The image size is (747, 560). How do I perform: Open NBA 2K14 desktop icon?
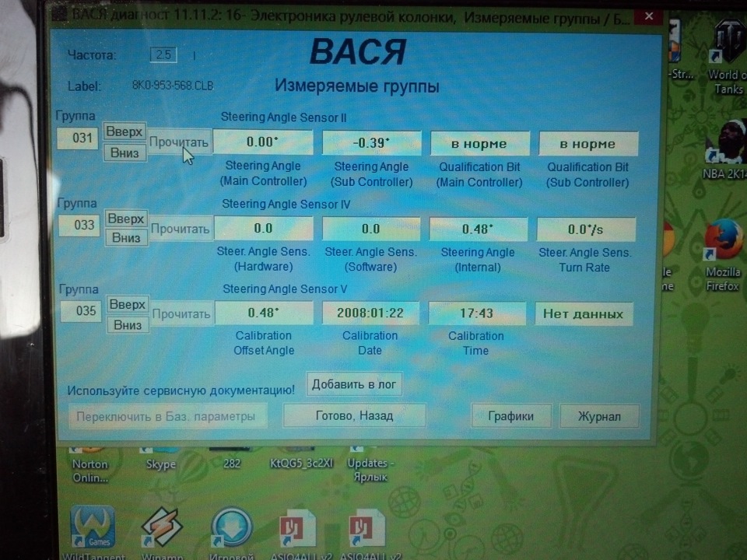point(725,150)
